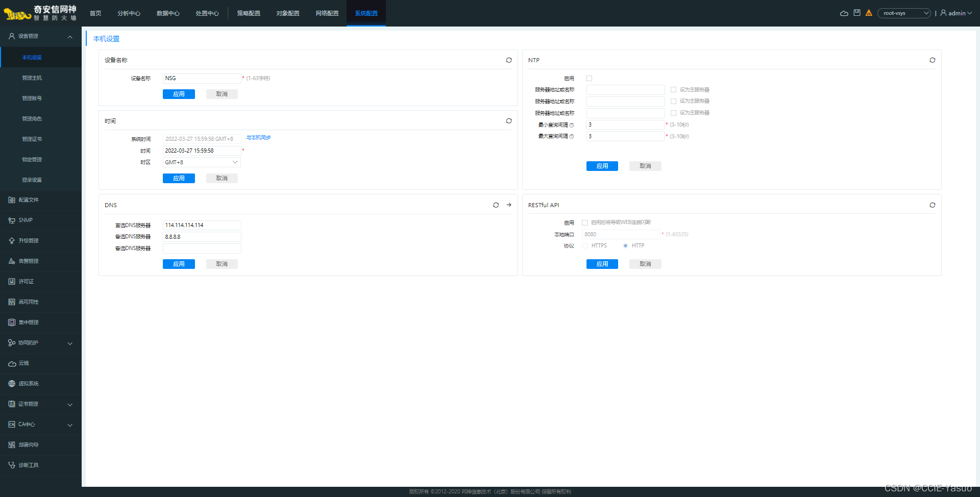Click the 高可用性 sidebar icon
980x497 pixels.
pyautogui.click(x=12, y=302)
